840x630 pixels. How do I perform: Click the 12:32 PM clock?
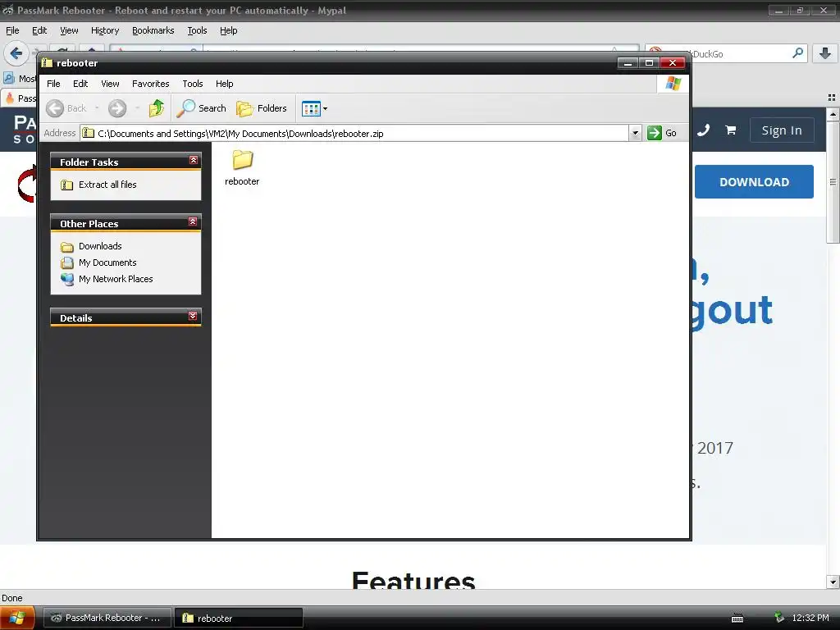coord(810,618)
